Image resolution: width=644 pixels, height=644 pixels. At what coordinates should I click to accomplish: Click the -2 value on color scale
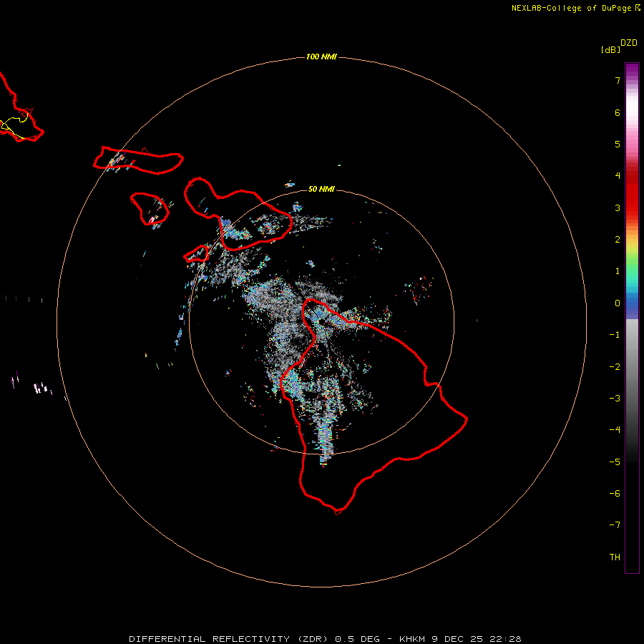point(615,367)
